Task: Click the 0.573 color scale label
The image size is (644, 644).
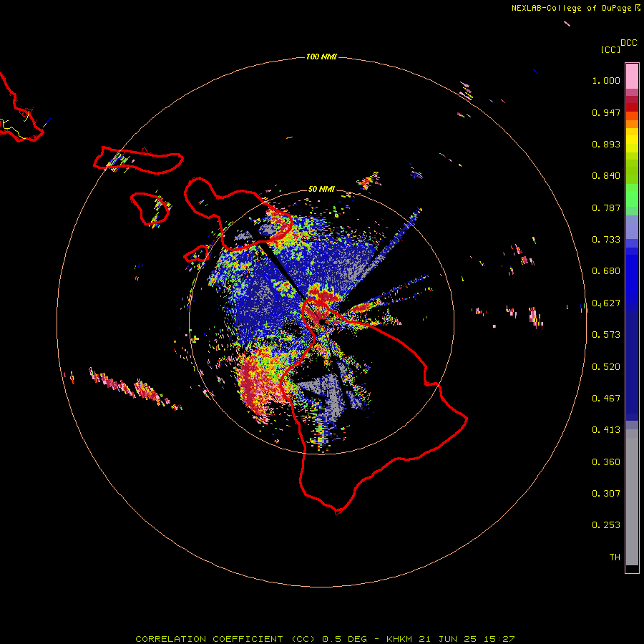Action: click(x=606, y=335)
